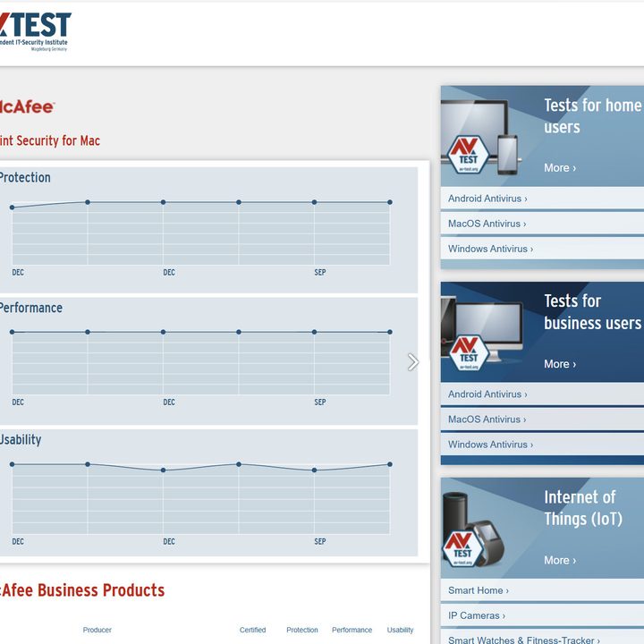Click first data point on Usability chart
Viewport: 644px width, 644px height.
click(13, 464)
